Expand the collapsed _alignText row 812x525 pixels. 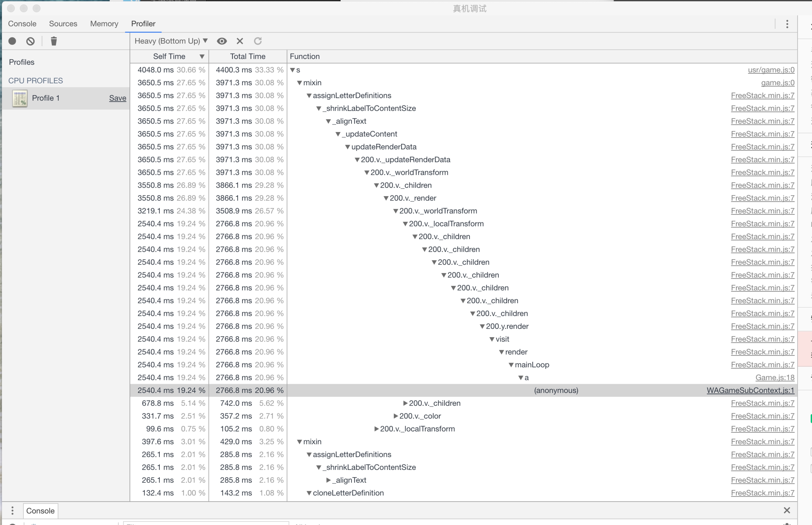pos(328,480)
